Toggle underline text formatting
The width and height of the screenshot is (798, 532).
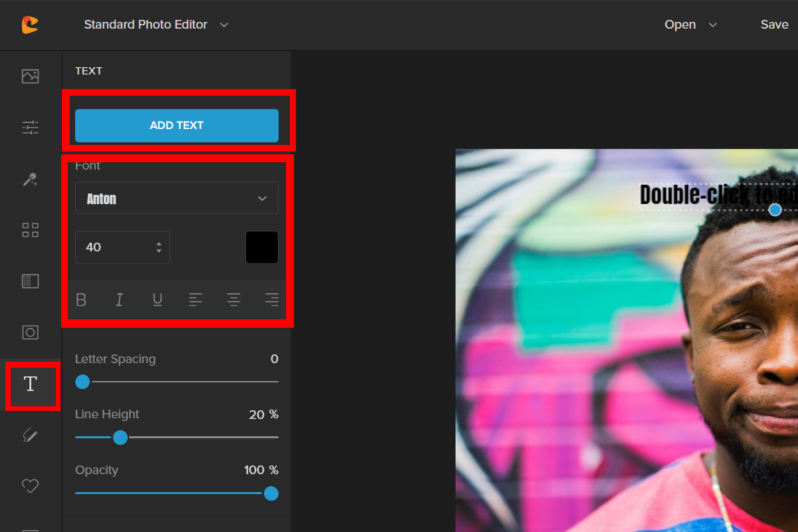coord(158,300)
